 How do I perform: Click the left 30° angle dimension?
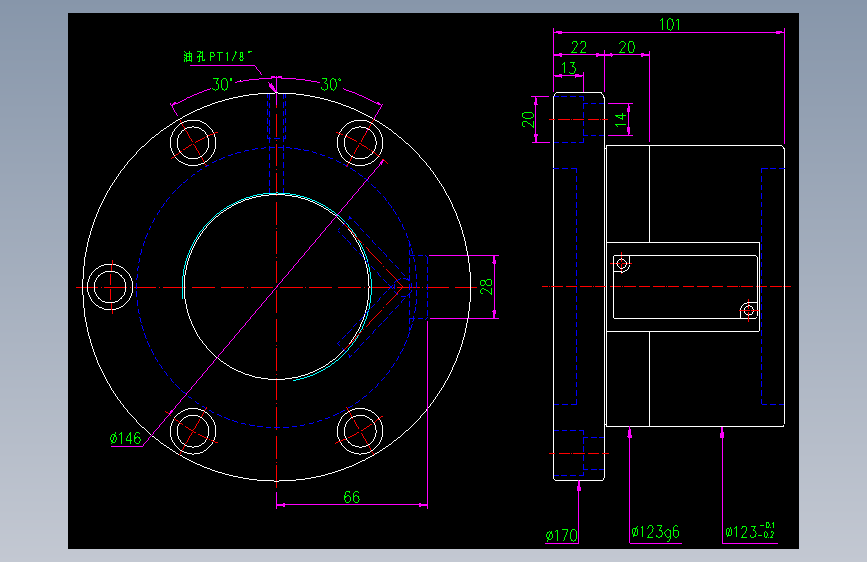pyautogui.click(x=223, y=85)
